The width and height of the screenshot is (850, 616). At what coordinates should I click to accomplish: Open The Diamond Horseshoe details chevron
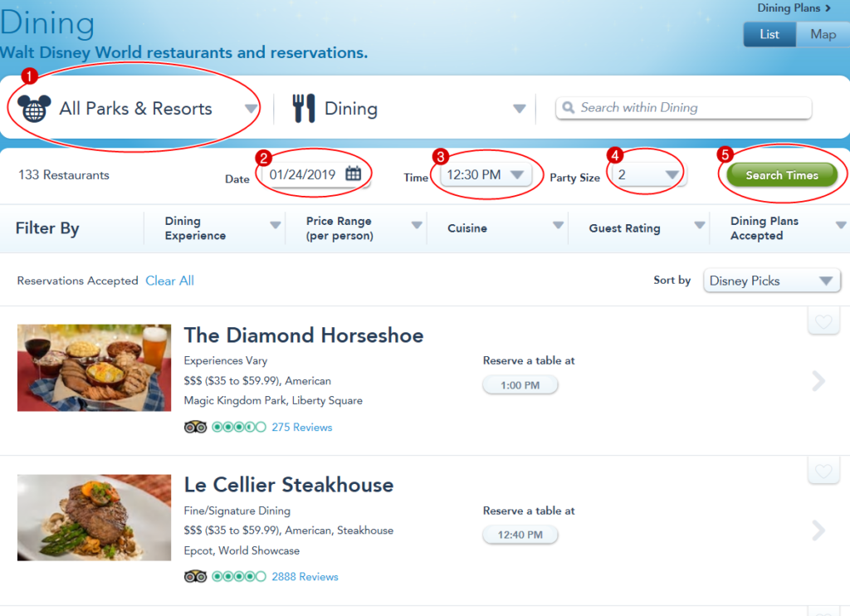tap(818, 381)
